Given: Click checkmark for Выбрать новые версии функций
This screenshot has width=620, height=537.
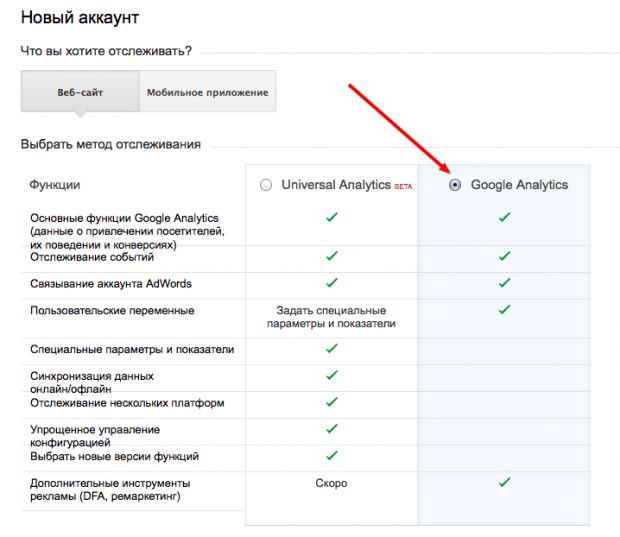Looking at the screenshot, I should coord(332,456).
